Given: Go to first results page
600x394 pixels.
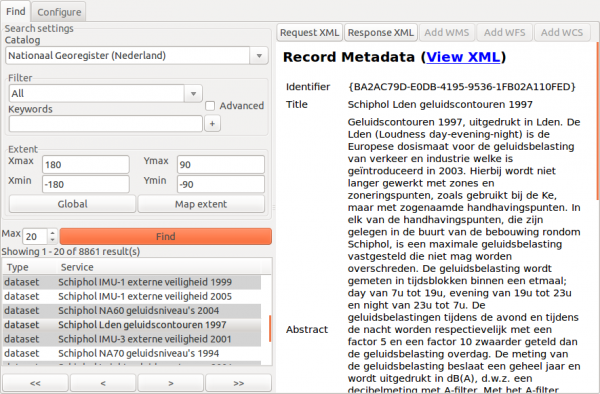Looking at the screenshot, I should [x=35, y=383].
